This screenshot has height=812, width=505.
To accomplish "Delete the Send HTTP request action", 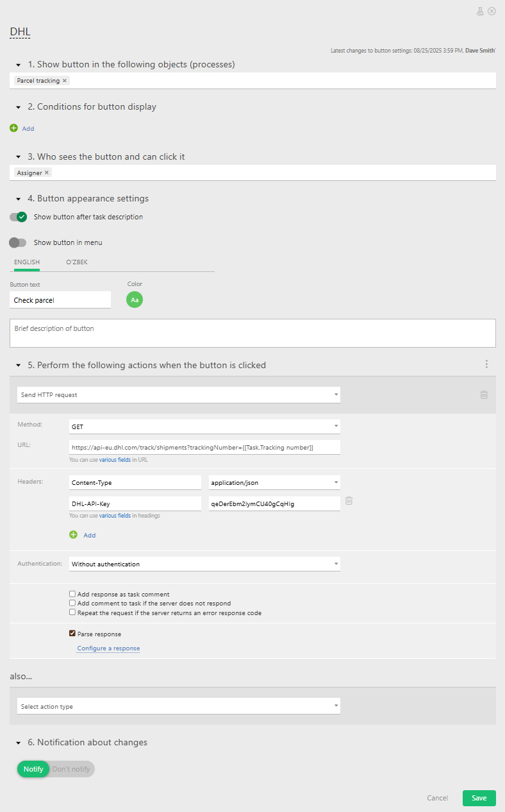I will 484,395.
